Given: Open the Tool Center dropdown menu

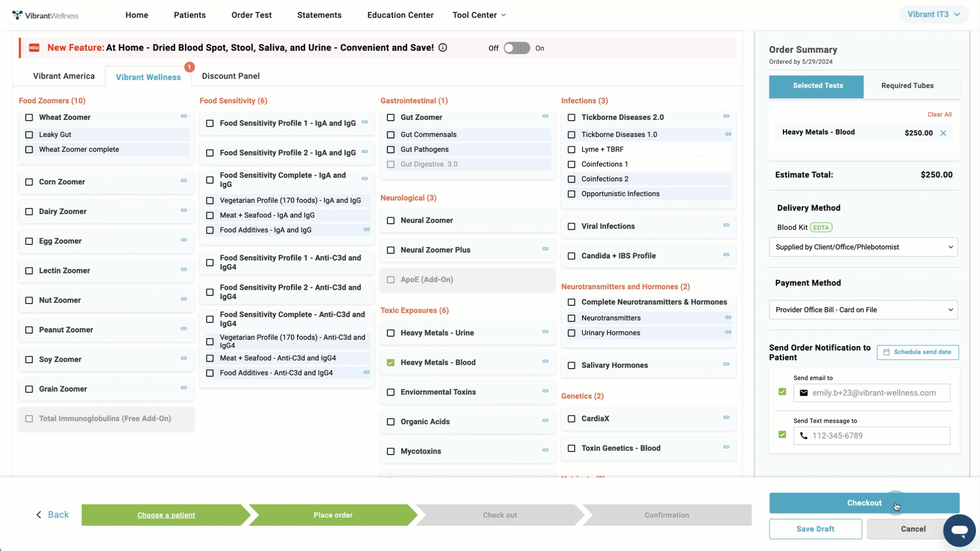Looking at the screenshot, I should 479,15.
